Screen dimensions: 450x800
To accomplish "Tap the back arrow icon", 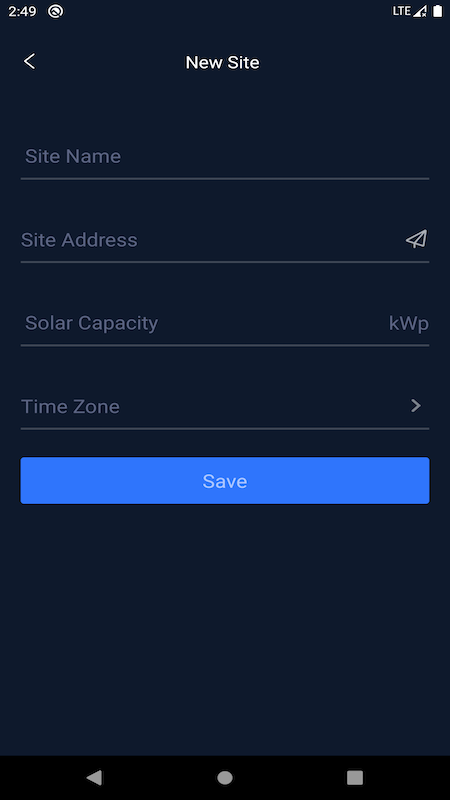I will point(30,62).
